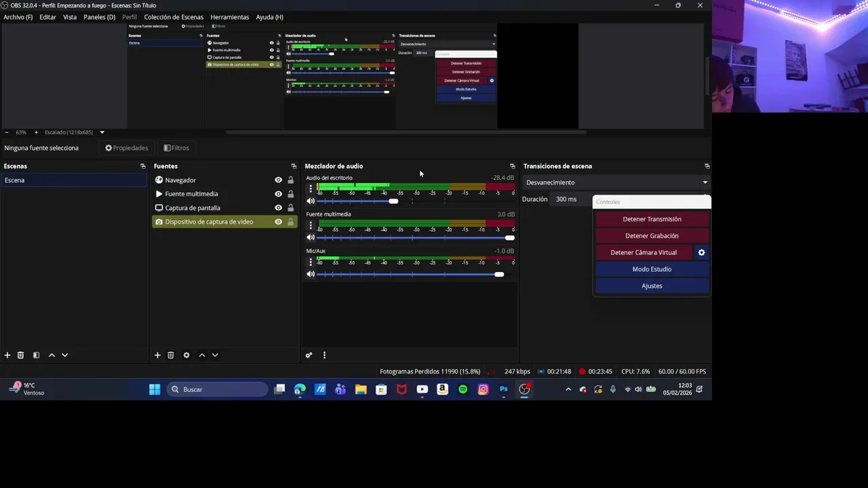This screenshot has width=868, height=488.
Task: Click Detener Cámara Virtual button
Action: click(644, 253)
